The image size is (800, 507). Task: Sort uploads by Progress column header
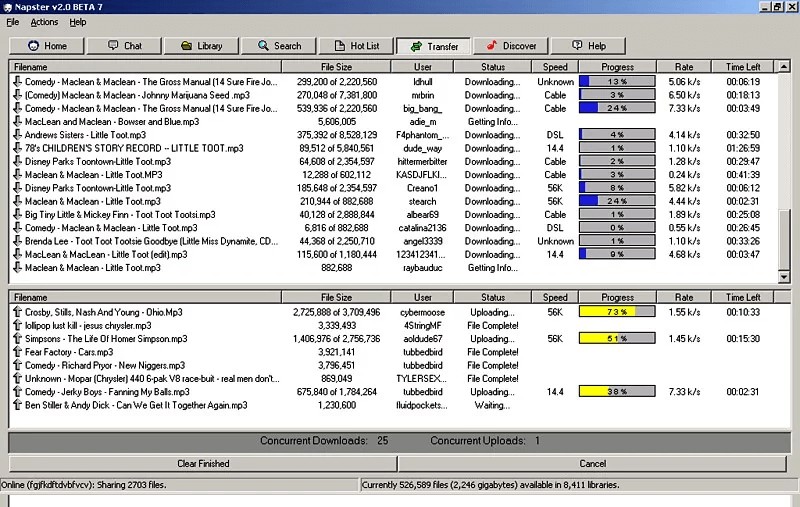[617, 297]
